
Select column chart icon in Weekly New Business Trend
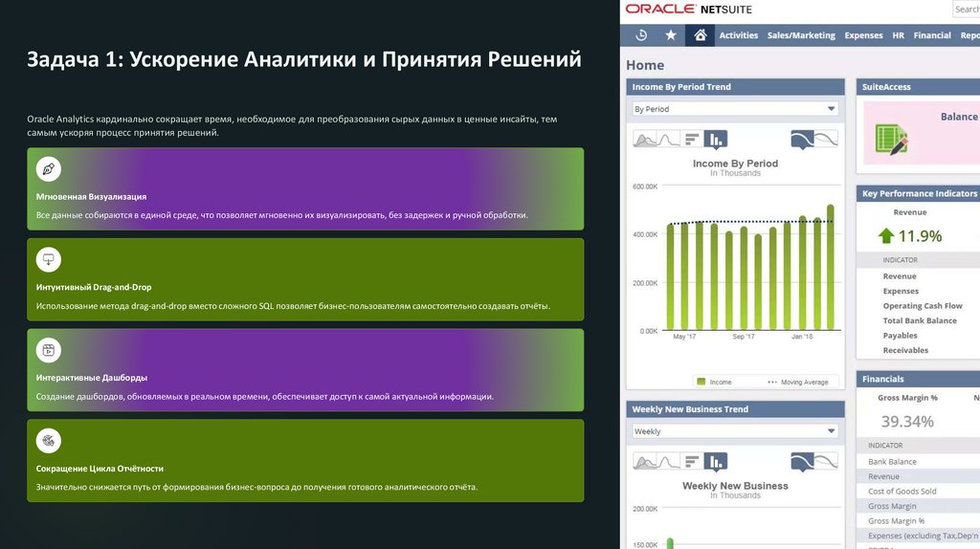716,462
